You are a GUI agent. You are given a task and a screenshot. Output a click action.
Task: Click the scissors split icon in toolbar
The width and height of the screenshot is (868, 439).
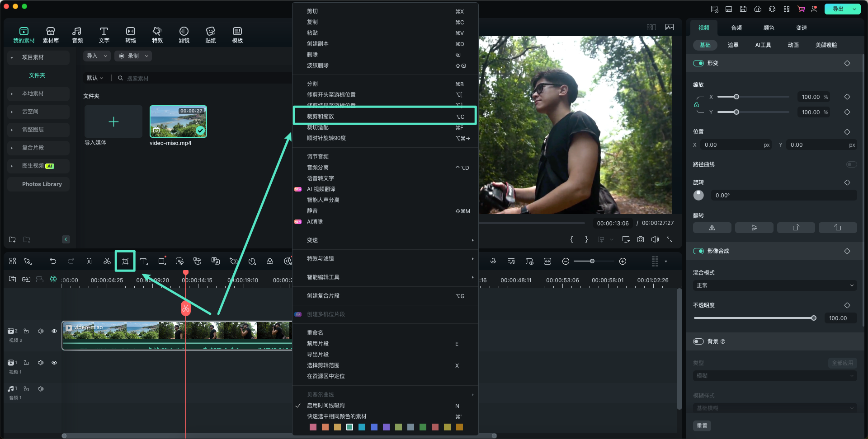click(x=107, y=262)
